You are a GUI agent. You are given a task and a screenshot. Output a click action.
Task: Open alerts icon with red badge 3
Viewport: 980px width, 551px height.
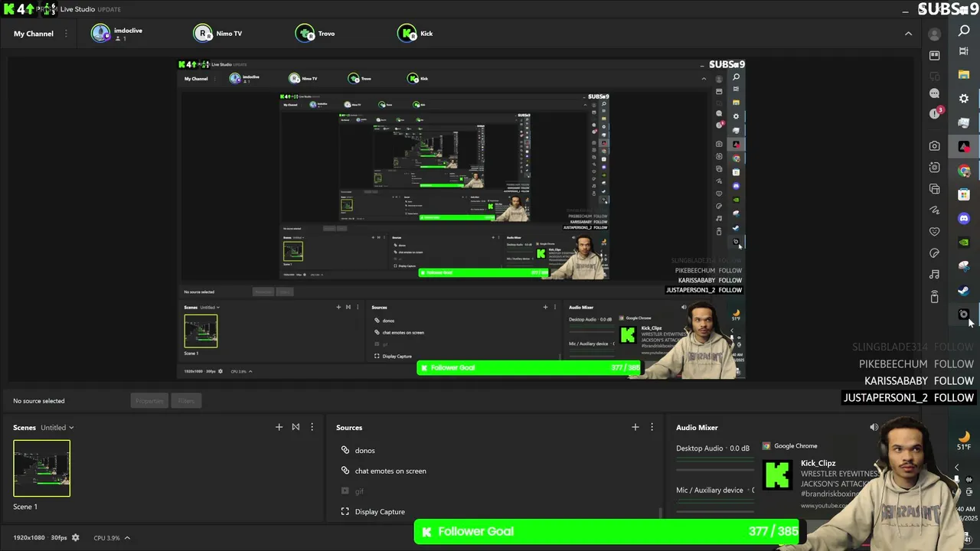coord(936,113)
